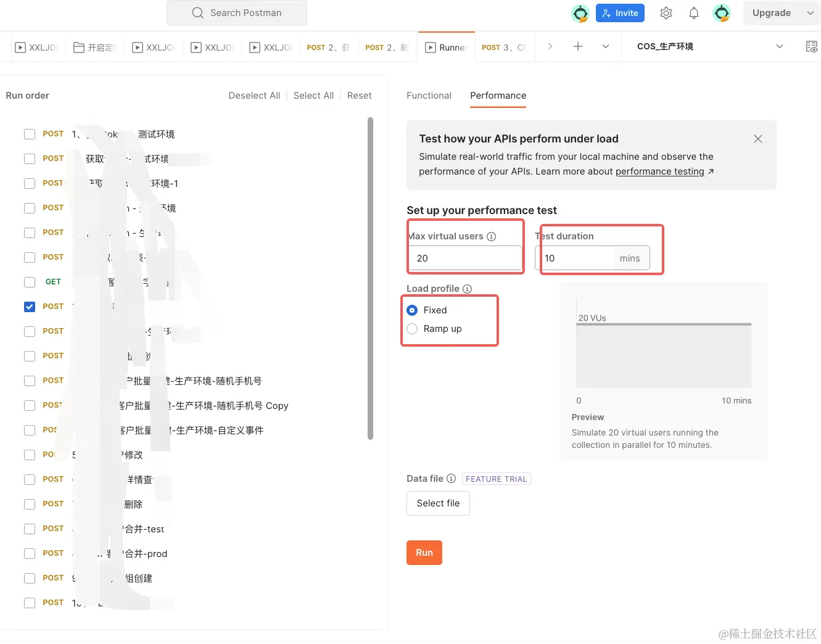Start the test with the Run button
The image size is (821, 644).
[424, 553]
